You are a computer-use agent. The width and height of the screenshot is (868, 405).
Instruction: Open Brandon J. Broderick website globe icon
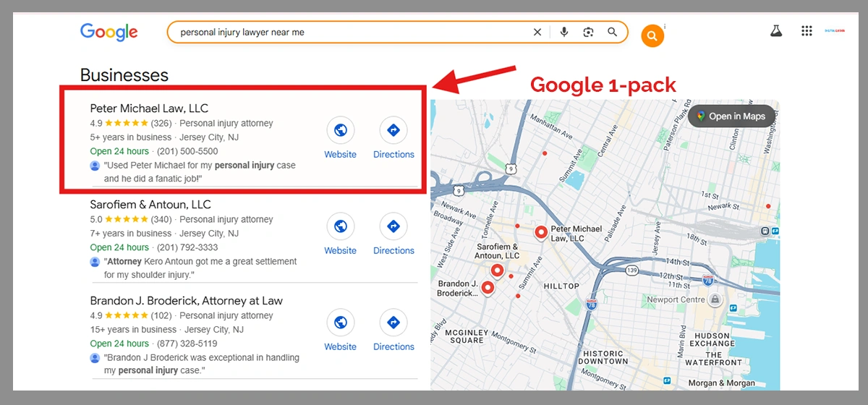tap(340, 323)
